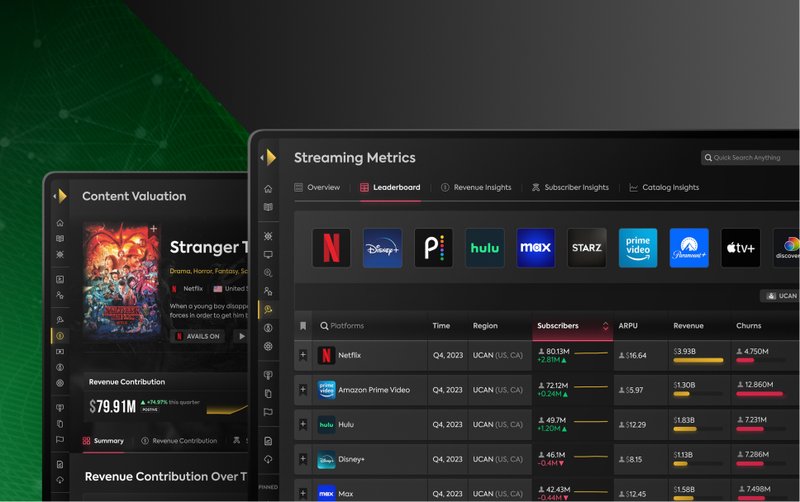Open the UCAN region selector
The image size is (800, 502).
781,296
